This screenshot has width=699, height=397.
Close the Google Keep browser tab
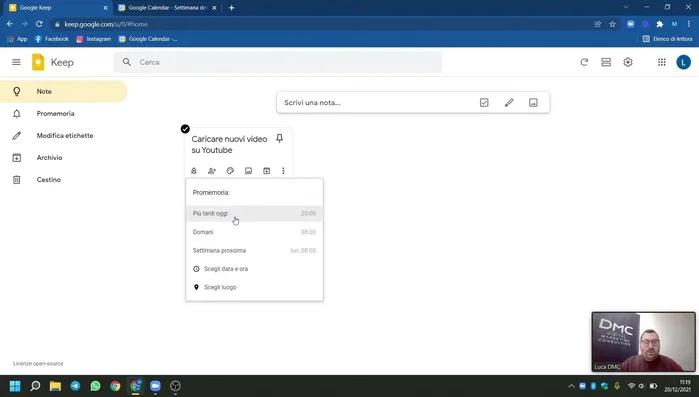[106, 8]
